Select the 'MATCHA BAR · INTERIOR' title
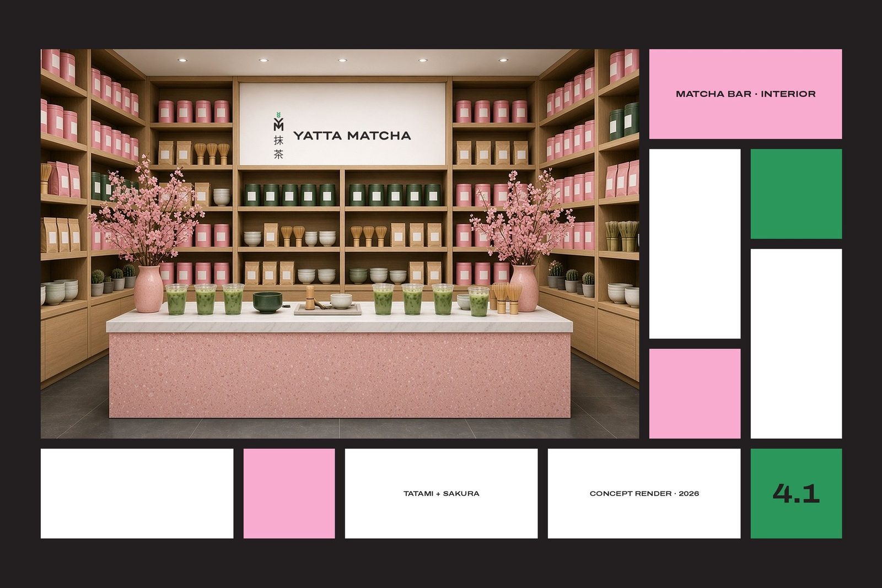Viewport: 882px width, 588px height. [x=745, y=94]
